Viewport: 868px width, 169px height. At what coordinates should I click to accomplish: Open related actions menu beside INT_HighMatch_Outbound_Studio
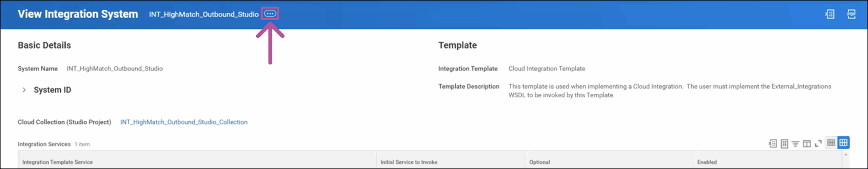[x=270, y=14]
